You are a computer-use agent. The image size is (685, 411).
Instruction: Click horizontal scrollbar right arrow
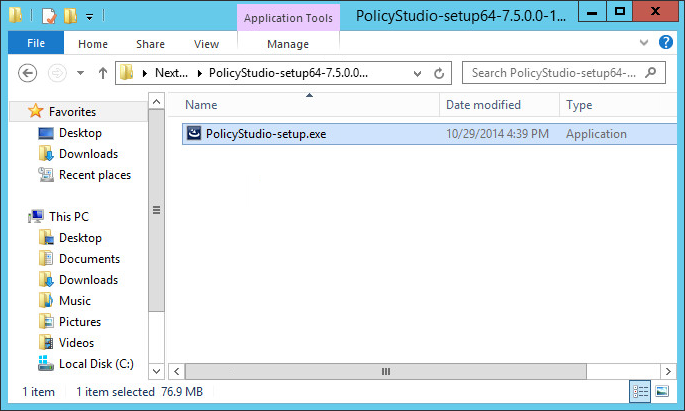tap(668, 371)
